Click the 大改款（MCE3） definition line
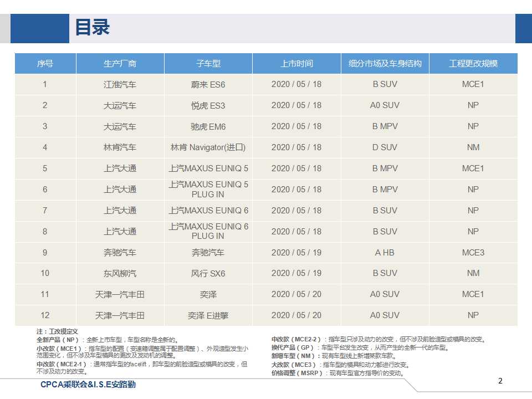 (x=341, y=365)
